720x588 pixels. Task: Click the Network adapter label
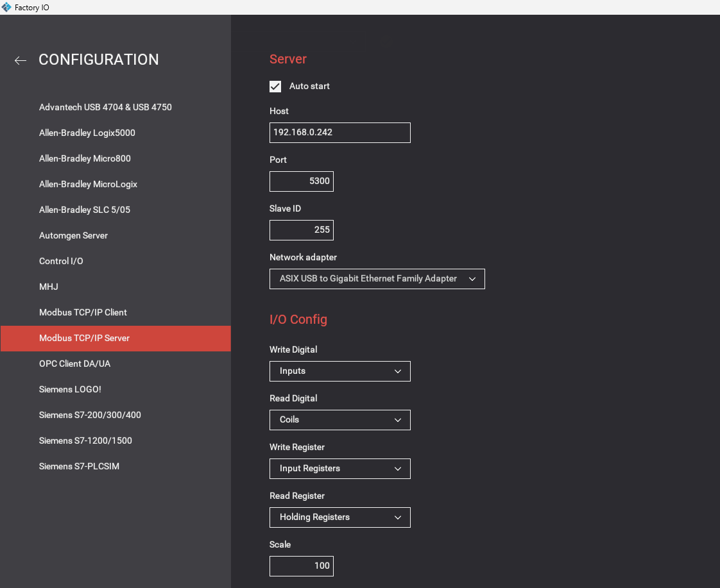pyautogui.click(x=303, y=257)
